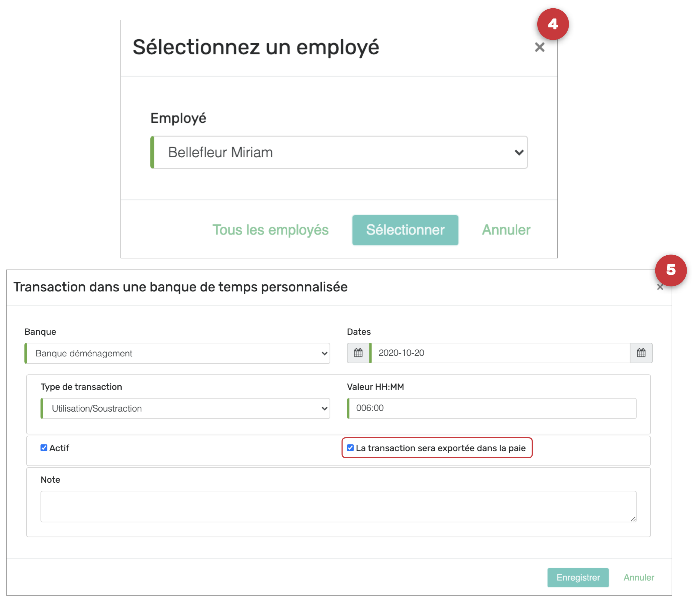Cancel the employee selection dialog
Image resolution: width=700 pixels, height=599 pixels.
(x=506, y=230)
